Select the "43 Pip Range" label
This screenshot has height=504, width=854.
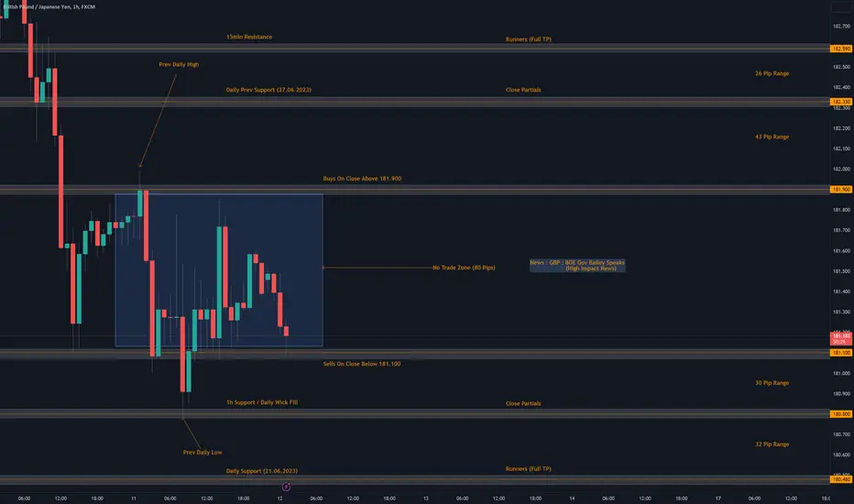[x=772, y=137]
